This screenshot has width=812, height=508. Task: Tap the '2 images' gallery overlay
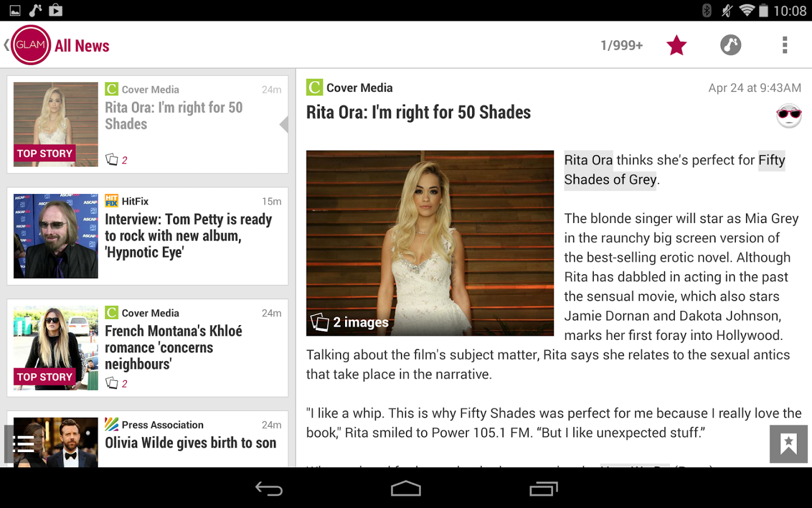[350, 322]
